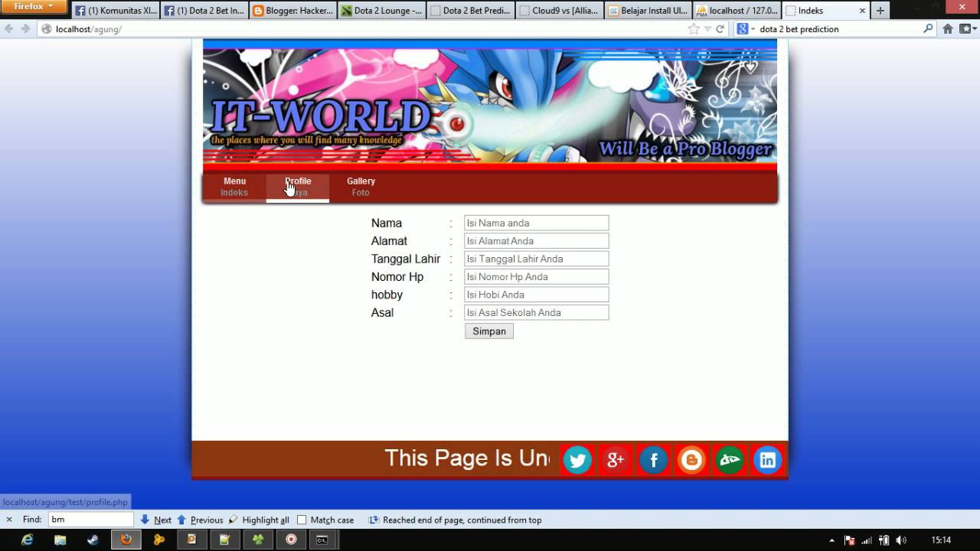Close the find bar with X
The width and height of the screenshot is (980, 551).
9,520
